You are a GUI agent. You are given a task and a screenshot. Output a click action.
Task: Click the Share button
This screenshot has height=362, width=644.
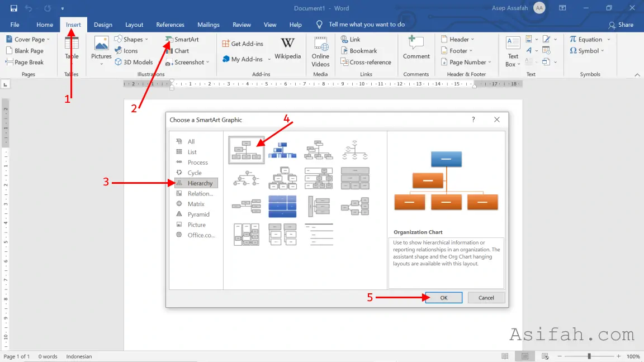(621, 25)
